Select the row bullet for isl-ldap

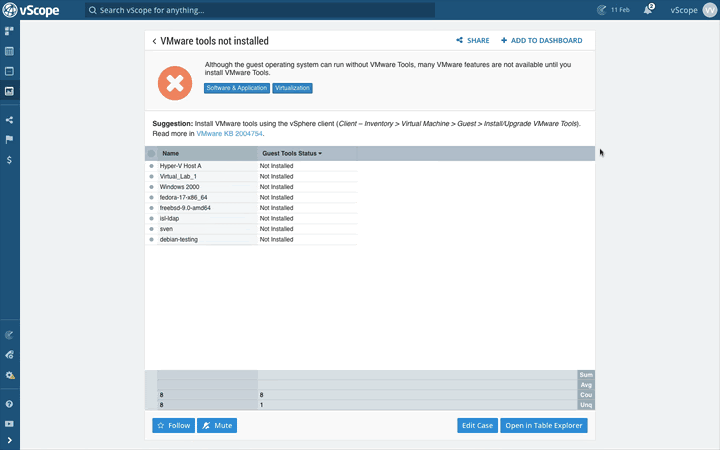pos(152,219)
